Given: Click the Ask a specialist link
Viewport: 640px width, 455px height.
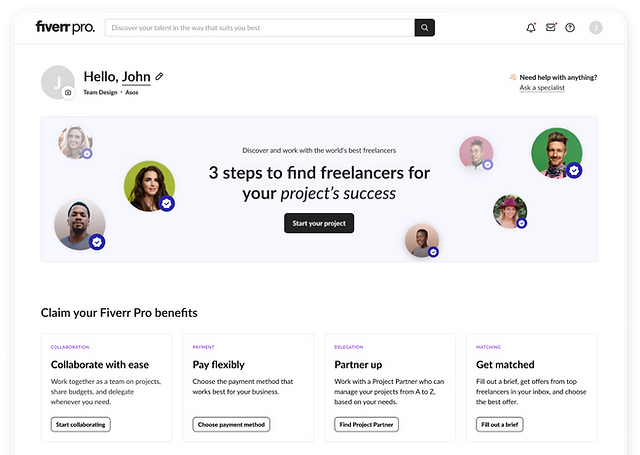Looking at the screenshot, I should (542, 88).
